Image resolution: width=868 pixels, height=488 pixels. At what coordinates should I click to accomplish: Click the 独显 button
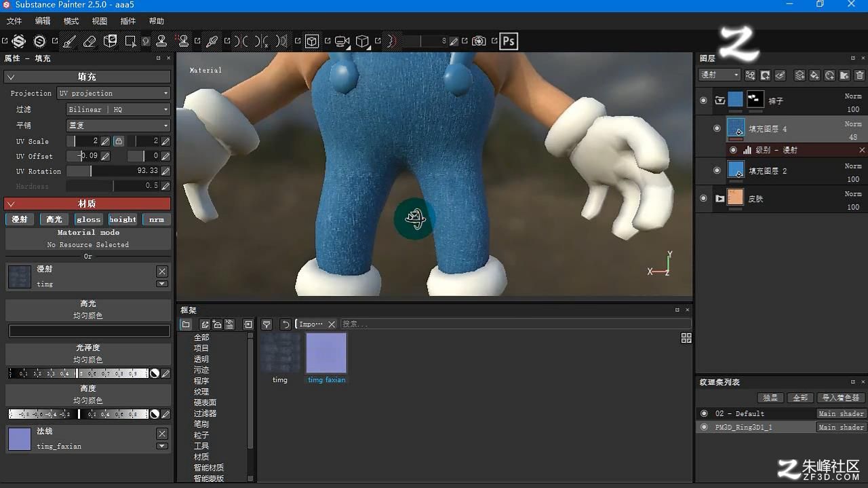point(770,398)
